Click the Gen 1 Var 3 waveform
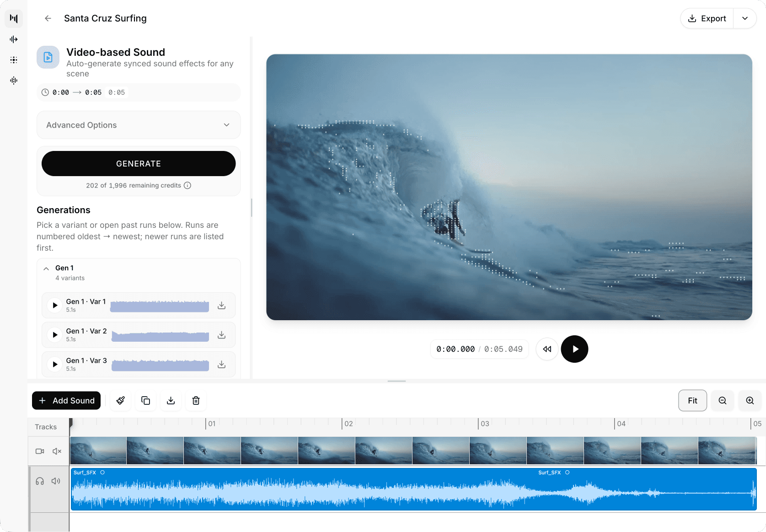This screenshot has height=532, width=766. pyautogui.click(x=161, y=365)
